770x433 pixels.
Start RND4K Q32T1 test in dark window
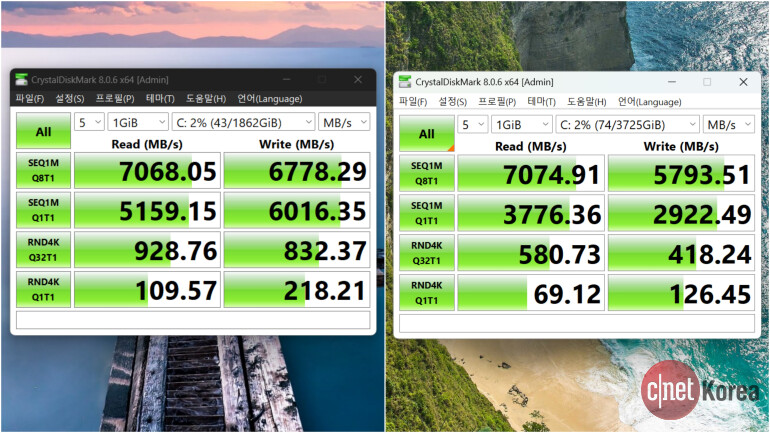pyautogui.click(x=43, y=250)
